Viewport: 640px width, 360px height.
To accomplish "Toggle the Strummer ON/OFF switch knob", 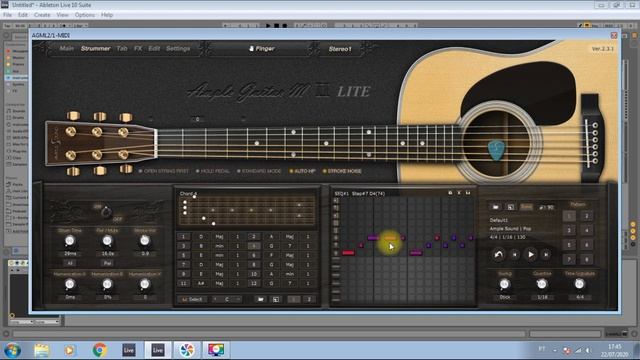I will click(x=106, y=212).
